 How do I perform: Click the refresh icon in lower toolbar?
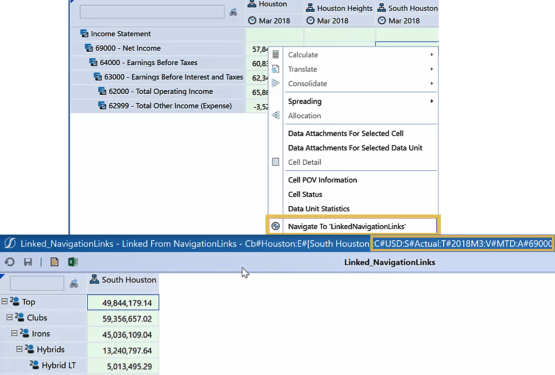[10, 262]
